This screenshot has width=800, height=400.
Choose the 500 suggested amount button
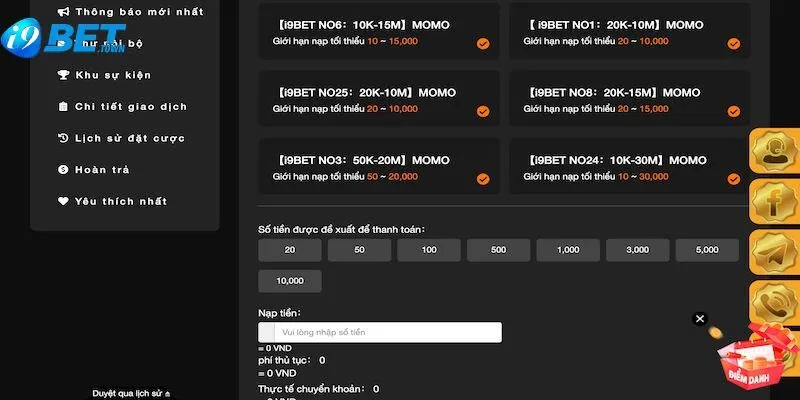click(498, 250)
